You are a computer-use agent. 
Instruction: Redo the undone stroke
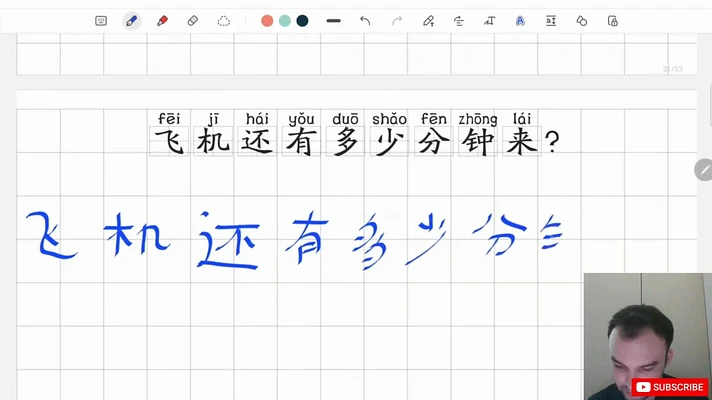(x=397, y=21)
